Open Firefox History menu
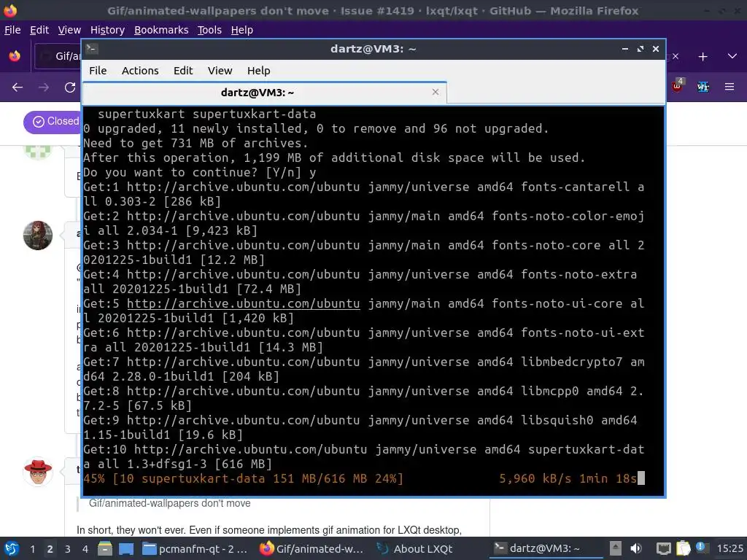The height and width of the screenshot is (560, 747). [107, 30]
